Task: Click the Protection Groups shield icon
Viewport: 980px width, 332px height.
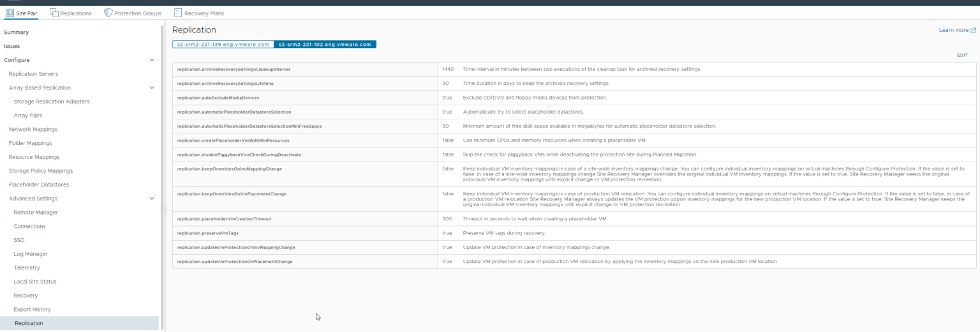Action: tap(108, 13)
